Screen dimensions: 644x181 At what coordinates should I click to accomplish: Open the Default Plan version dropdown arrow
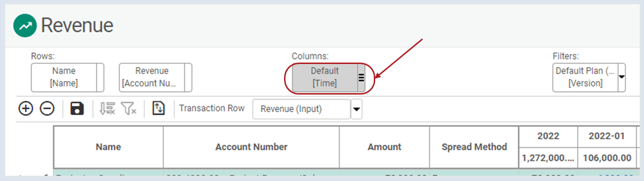[x=622, y=77]
